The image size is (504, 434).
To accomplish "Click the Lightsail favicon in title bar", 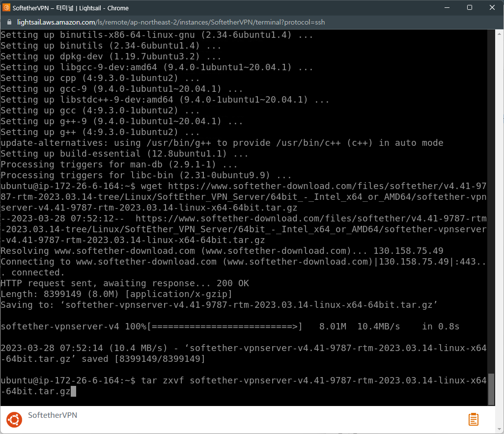I will pos(6,7).
